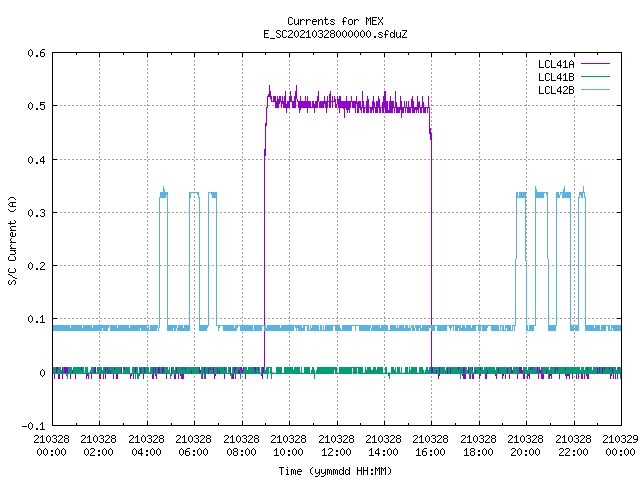Click the x-axis tick "210328 06:00"
Image resolution: width=640 pixels, height=480 pixels.
tap(193, 446)
